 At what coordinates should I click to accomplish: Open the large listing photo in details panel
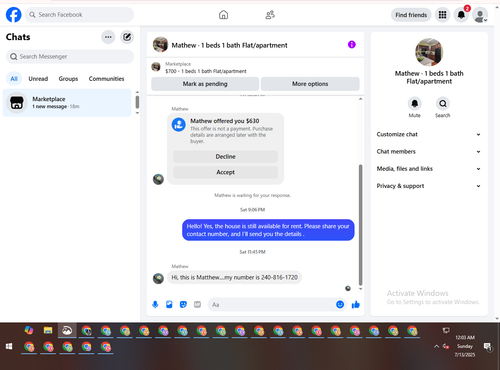pos(429,52)
